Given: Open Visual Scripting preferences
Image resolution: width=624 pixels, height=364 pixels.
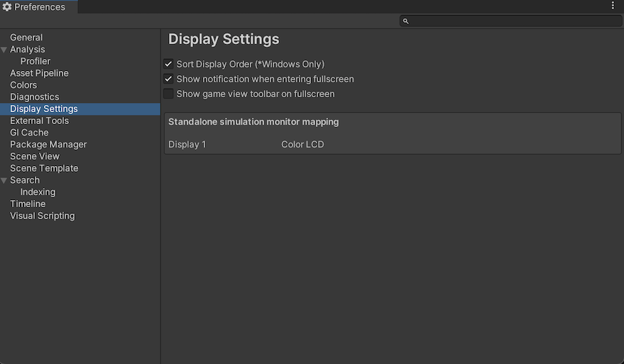Looking at the screenshot, I should click(42, 216).
